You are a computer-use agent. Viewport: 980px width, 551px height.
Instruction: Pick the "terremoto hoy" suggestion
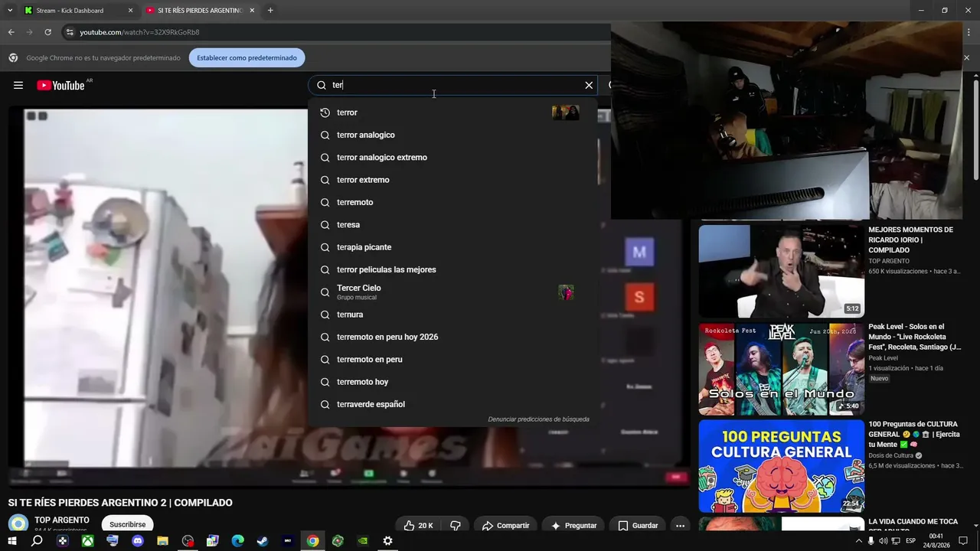point(452,382)
